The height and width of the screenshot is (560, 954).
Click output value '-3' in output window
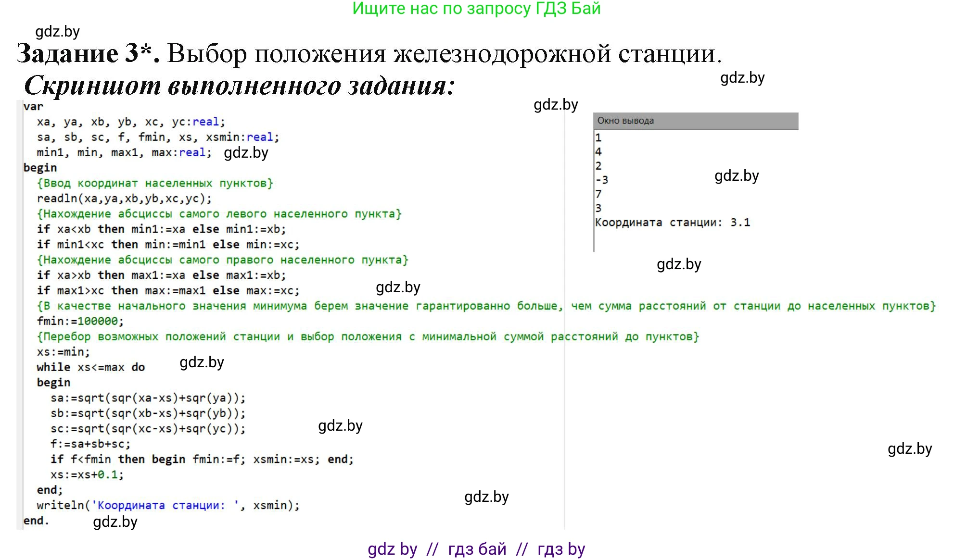pyautogui.click(x=602, y=180)
